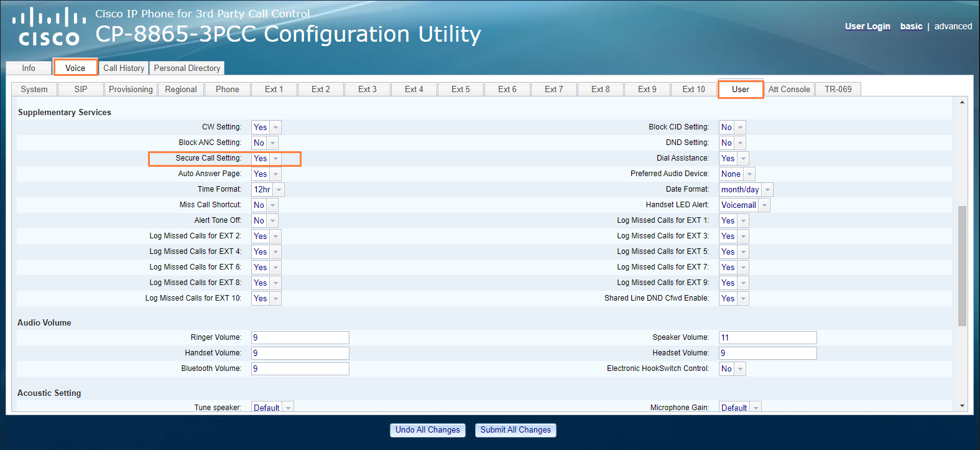Click the Cisco logo
The image size is (980, 450).
[x=49, y=27]
